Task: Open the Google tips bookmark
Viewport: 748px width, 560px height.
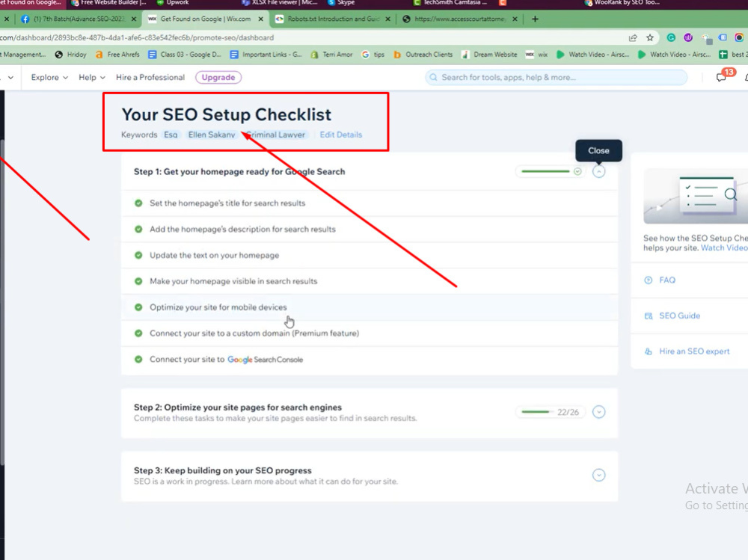Action: (x=373, y=55)
